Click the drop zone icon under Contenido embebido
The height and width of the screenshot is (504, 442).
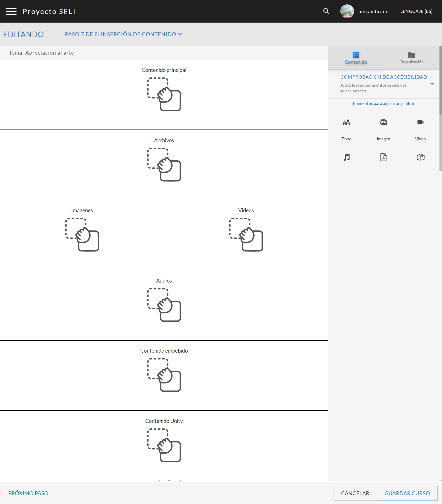pos(164,375)
